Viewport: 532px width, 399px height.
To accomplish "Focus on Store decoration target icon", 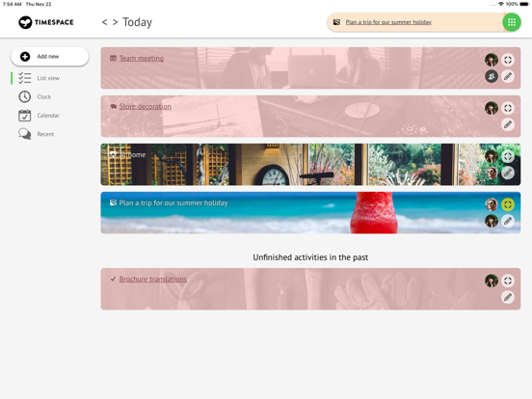I will (x=508, y=108).
